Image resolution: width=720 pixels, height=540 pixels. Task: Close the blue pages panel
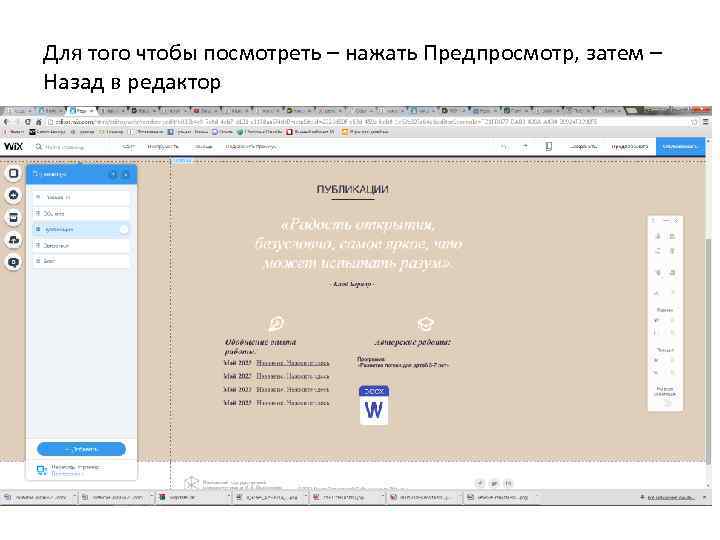(126, 174)
